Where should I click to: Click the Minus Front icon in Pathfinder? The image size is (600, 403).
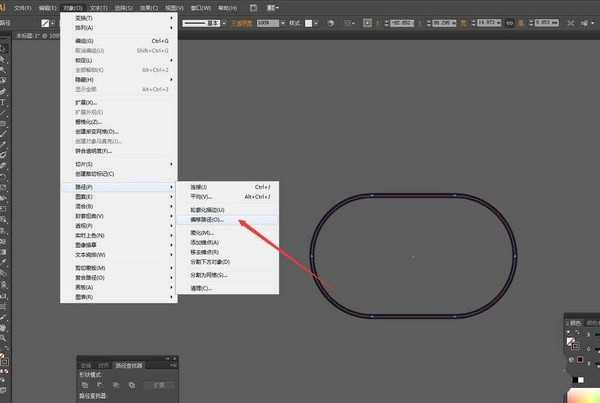(x=100, y=384)
